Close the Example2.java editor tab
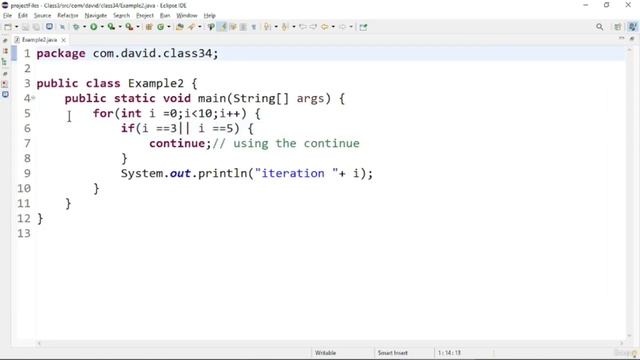This screenshot has width=640, height=360. pos(63,40)
